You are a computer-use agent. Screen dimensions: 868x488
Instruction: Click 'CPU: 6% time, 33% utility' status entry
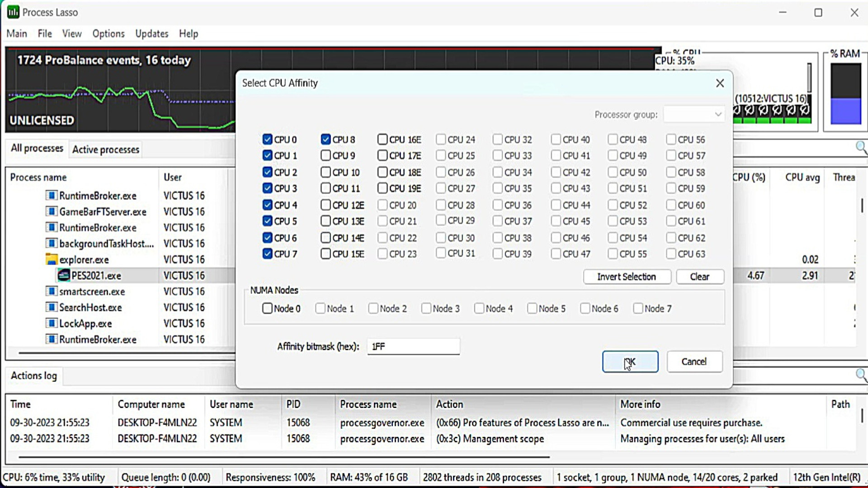(54, 477)
